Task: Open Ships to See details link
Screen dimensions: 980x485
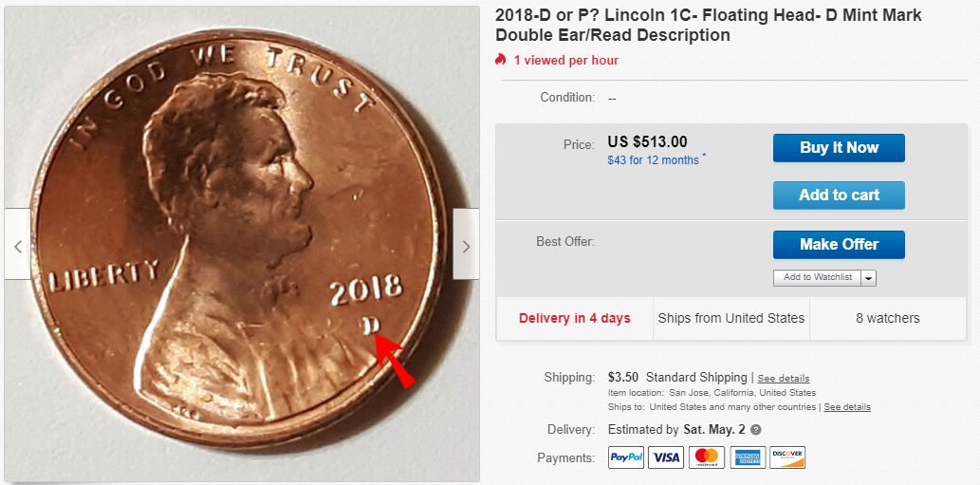Action: pyautogui.click(x=847, y=407)
